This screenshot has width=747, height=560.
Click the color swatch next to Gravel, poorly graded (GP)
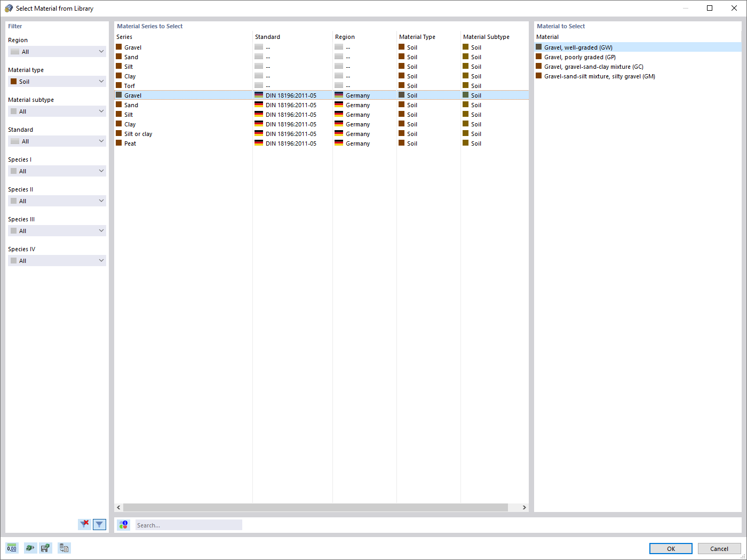pos(539,57)
